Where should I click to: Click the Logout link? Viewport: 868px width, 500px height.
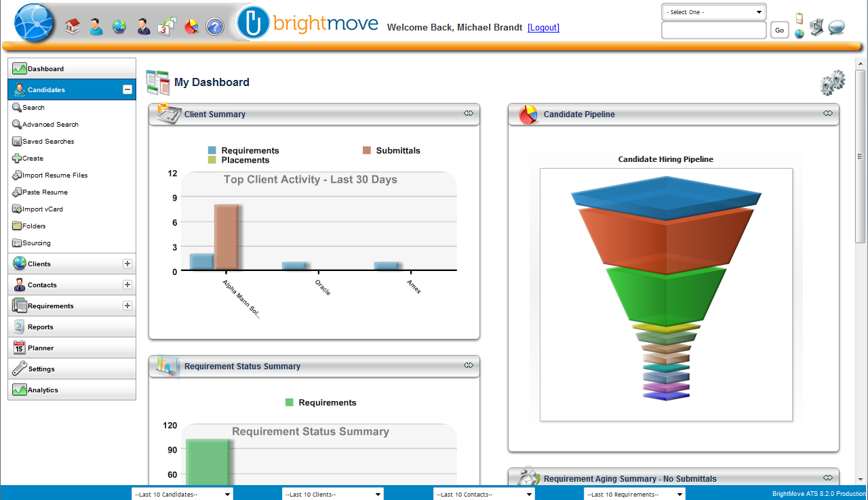point(544,28)
